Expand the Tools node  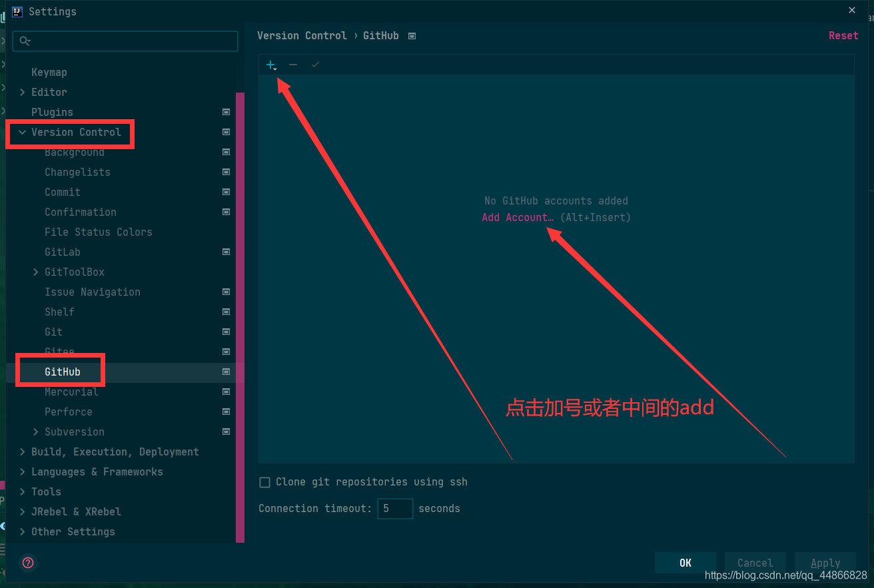[23, 491]
